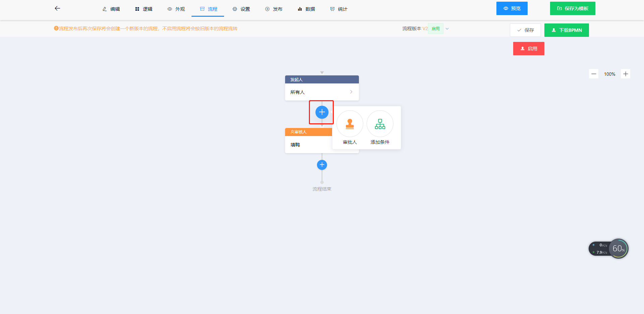
Task: Click the red 启用 button
Action: click(529, 49)
